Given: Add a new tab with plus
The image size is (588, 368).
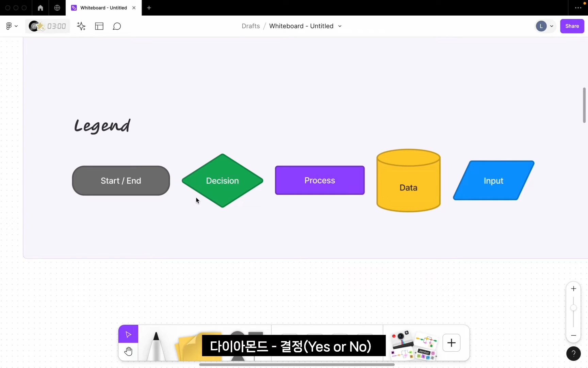Looking at the screenshot, I should point(149,8).
